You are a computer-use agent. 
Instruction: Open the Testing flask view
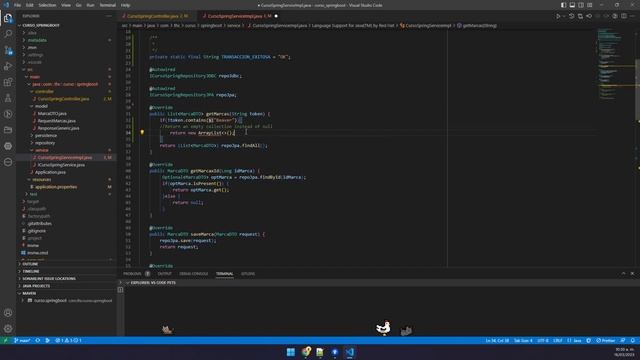click(8, 98)
